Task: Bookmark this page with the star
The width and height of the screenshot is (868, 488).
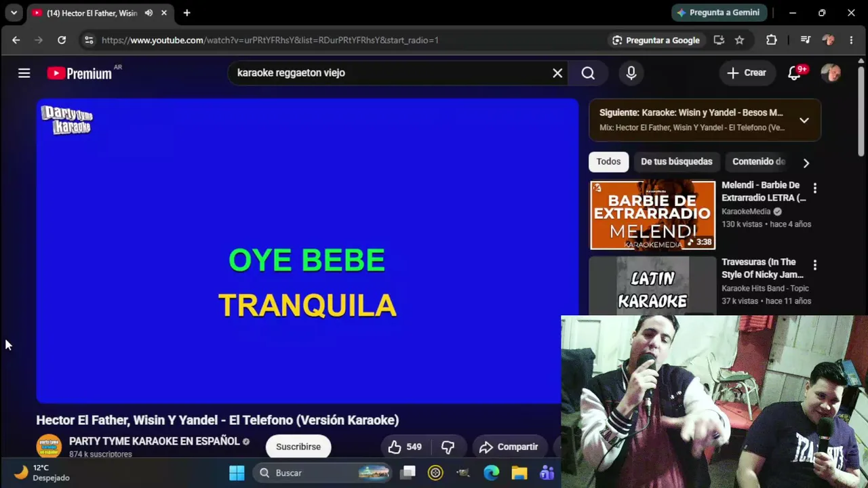Action: tap(740, 40)
